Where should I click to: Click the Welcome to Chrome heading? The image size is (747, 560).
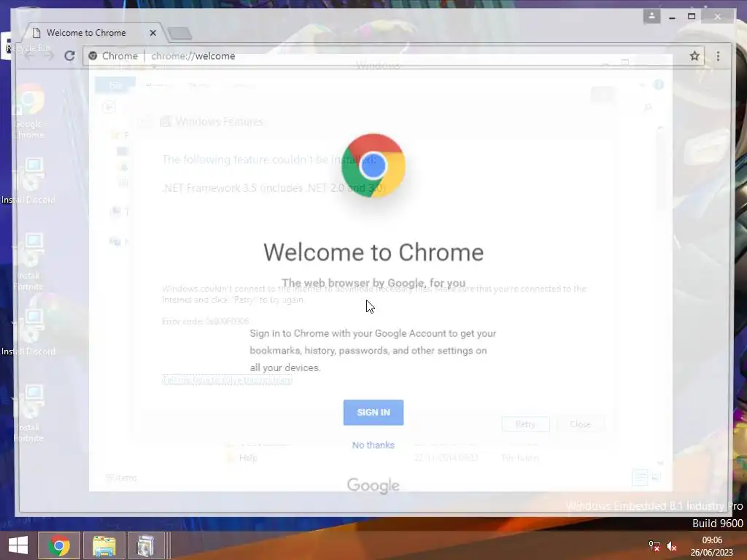click(373, 252)
